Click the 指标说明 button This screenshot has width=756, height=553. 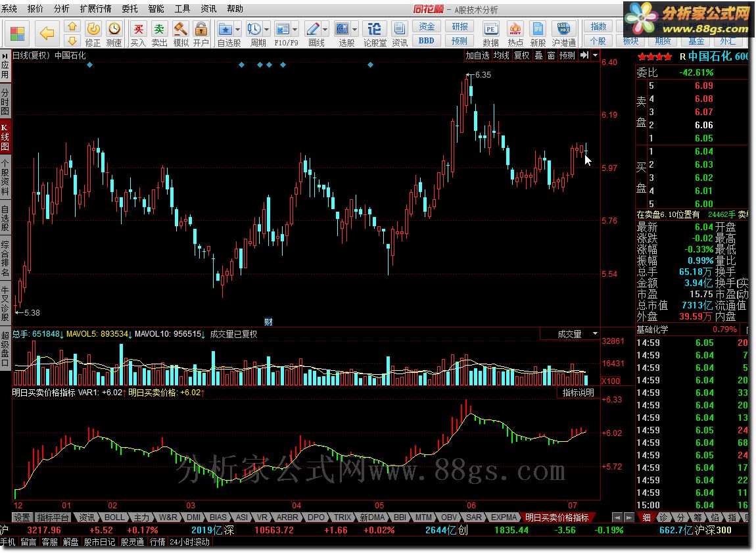(578, 393)
